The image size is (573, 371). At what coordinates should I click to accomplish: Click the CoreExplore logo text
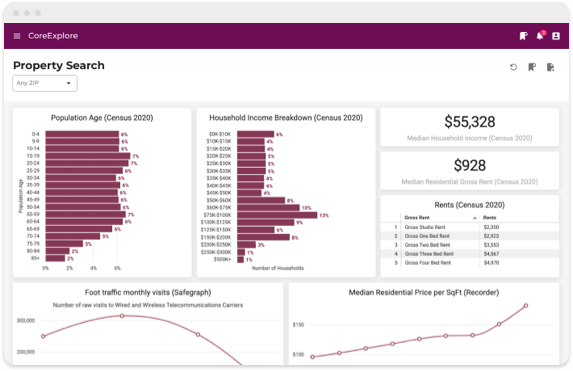[53, 36]
